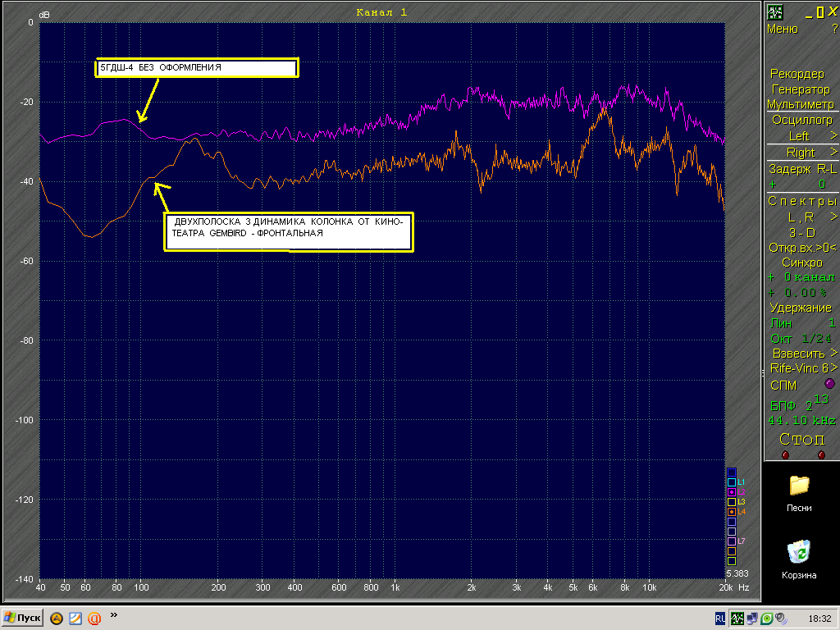Click the L7 pink trace color box
This screenshot has height=630, width=840.
coord(732,541)
